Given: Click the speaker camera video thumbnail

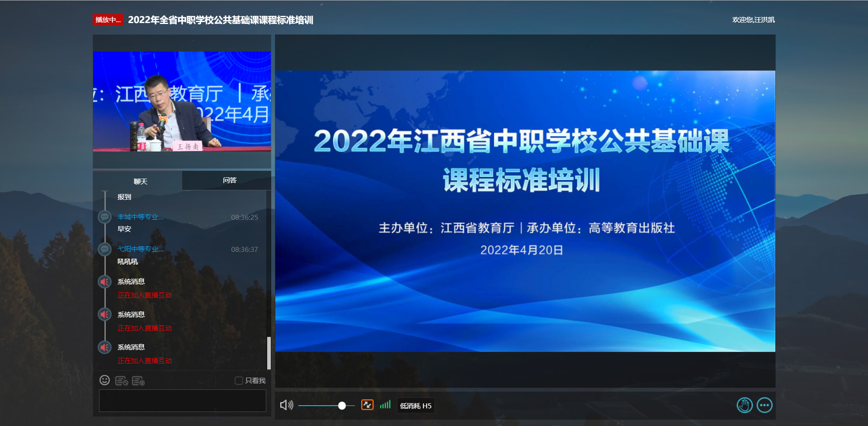Looking at the screenshot, I should pos(182,101).
